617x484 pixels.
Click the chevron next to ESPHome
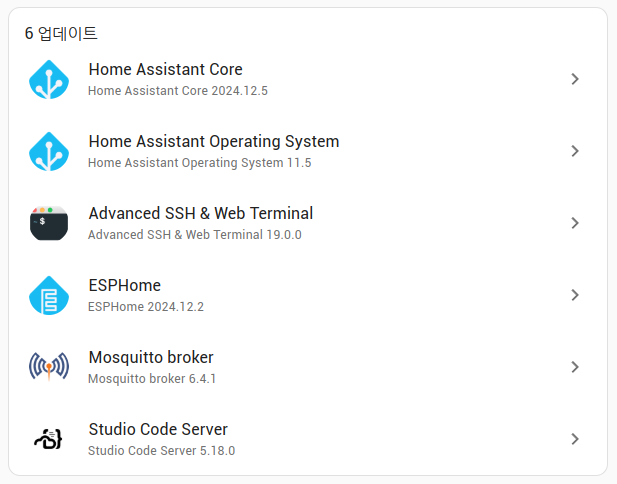575,295
